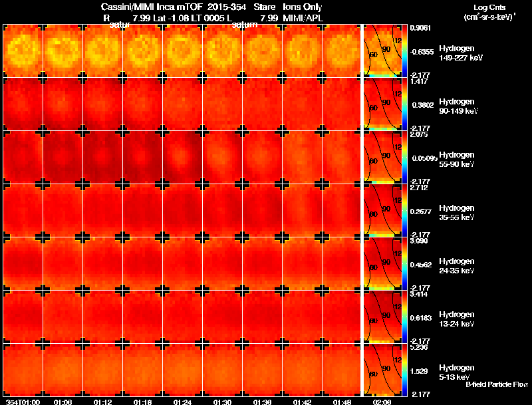Viewport: 532px width, 405px height.
Task: Click the Hydrogen 149-227 keV color bar
Action: pos(404,51)
